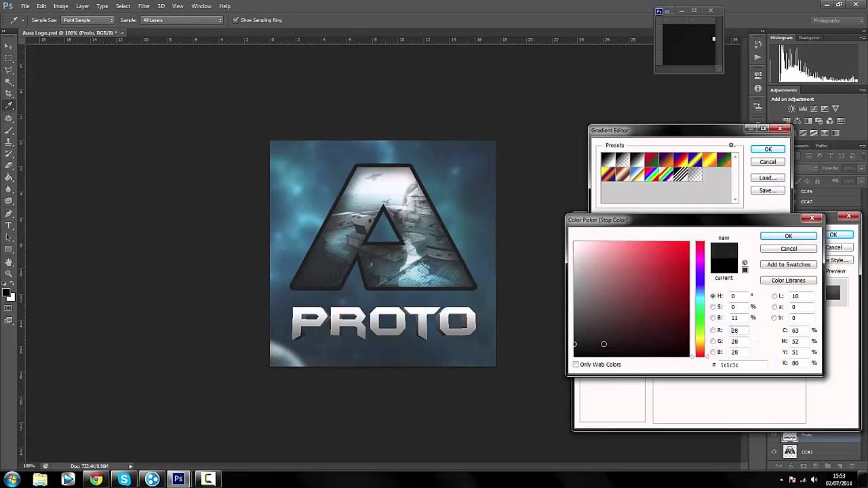Select the Crop tool
868x488 pixels.
click(9, 94)
